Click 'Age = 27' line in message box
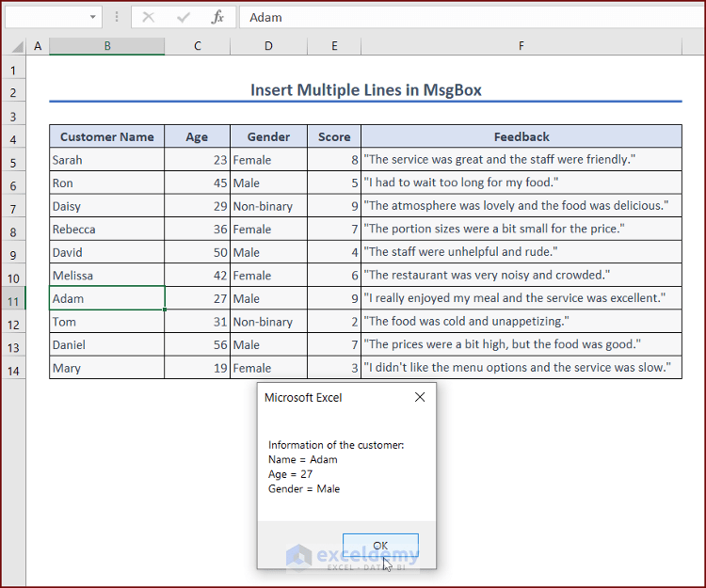The width and height of the screenshot is (706, 588). coord(291,474)
